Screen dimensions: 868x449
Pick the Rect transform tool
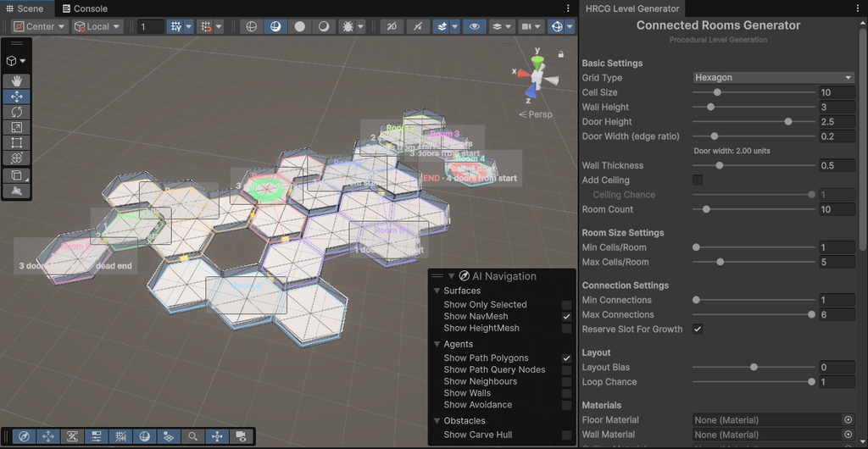(x=17, y=143)
